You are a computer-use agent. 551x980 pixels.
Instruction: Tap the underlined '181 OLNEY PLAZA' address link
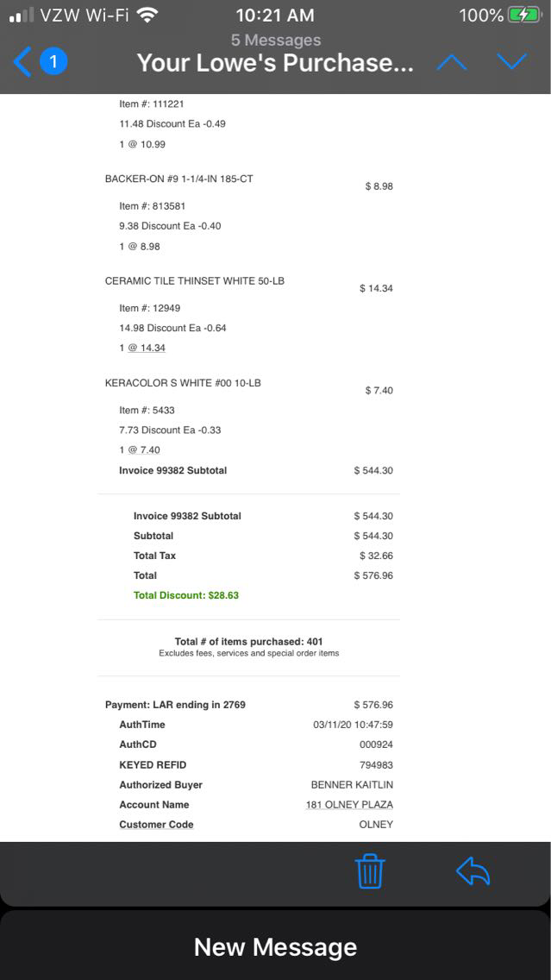coord(349,805)
